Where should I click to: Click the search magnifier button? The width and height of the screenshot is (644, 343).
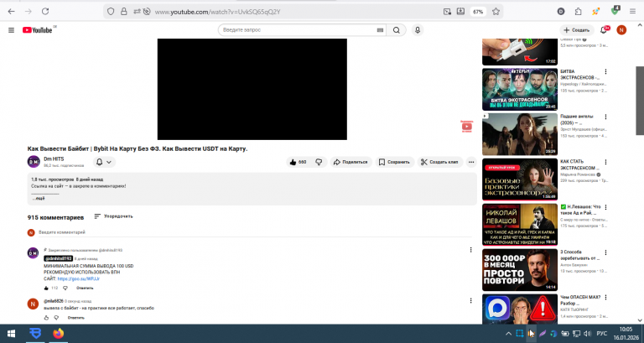[397, 30]
